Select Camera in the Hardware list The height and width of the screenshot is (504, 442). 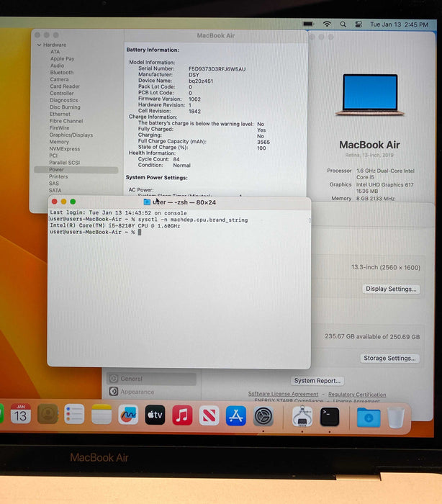(59, 79)
